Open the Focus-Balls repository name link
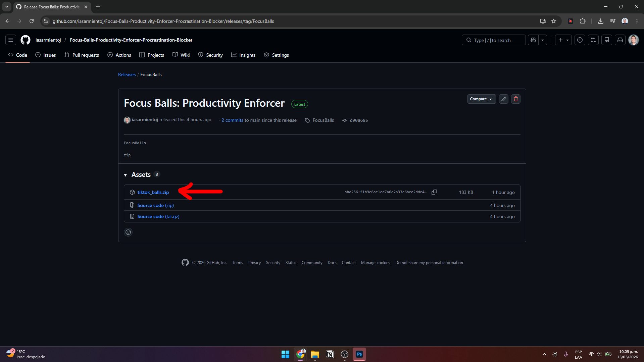This screenshot has width=644, height=362. [x=131, y=40]
